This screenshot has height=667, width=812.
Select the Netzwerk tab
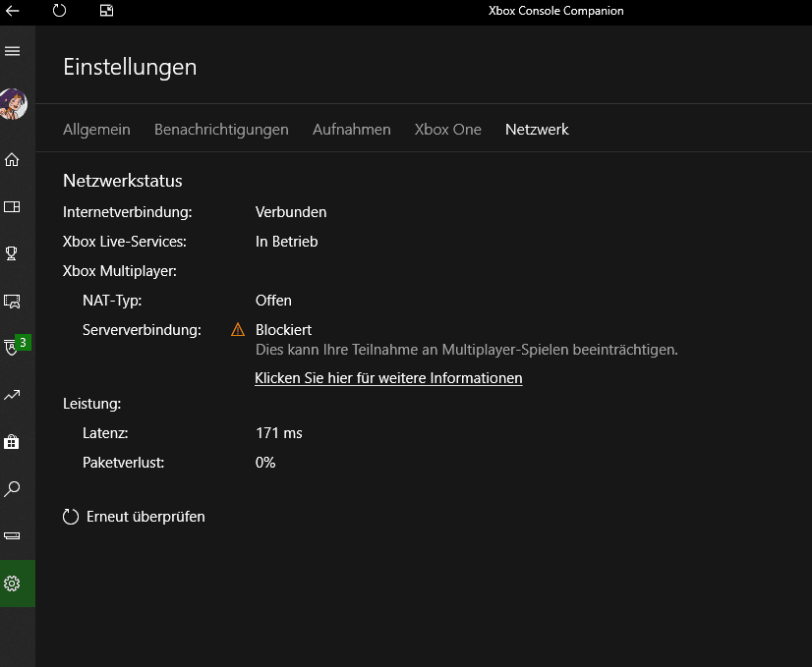click(x=537, y=130)
